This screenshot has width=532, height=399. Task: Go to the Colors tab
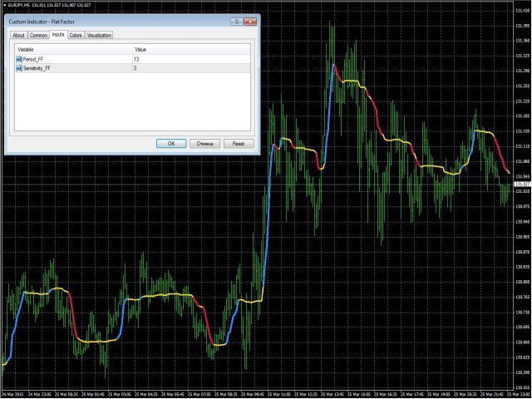pos(76,36)
